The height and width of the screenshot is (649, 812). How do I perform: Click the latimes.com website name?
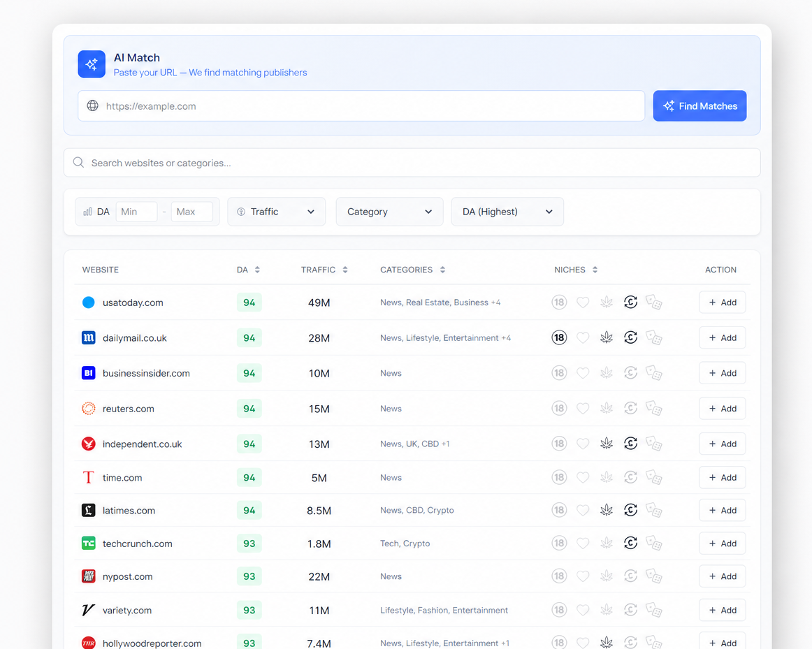(129, 510)
